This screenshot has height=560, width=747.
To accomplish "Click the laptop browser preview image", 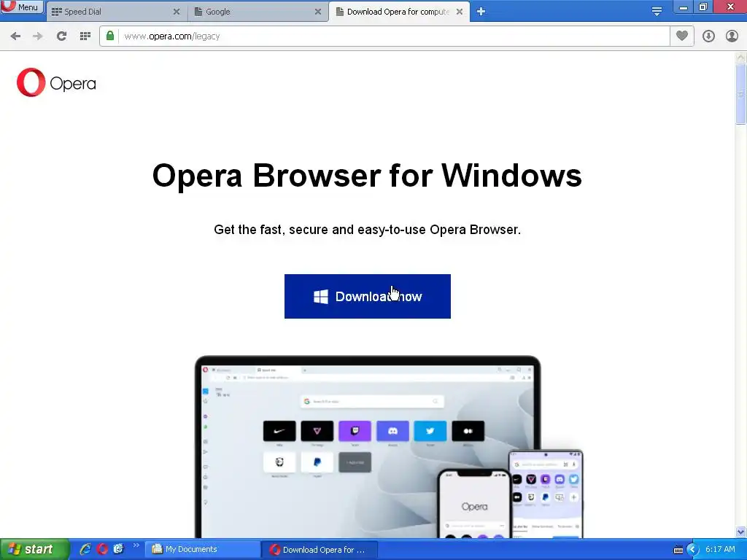I will click(x=368, y=447).
